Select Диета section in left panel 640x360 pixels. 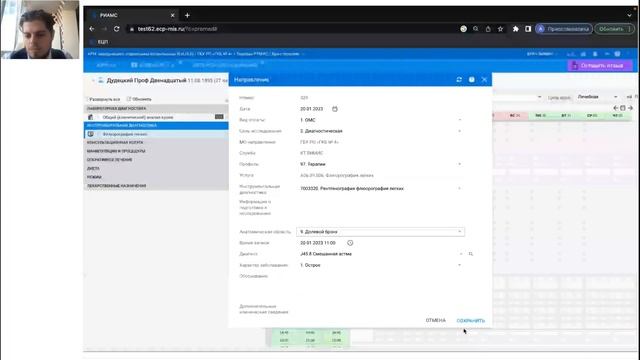tap(156, 169)
